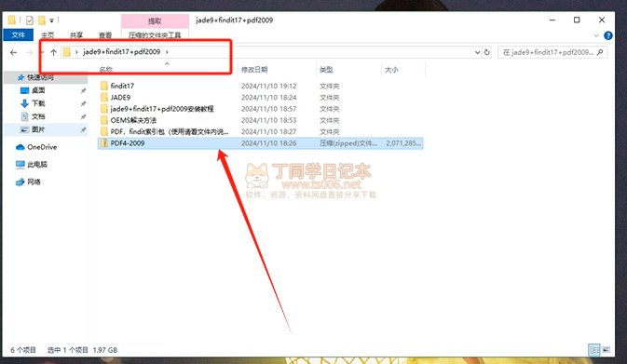The image size is (627, 364).
Task: Sort by the 名称 column header
Action: (x=105, y=70)
